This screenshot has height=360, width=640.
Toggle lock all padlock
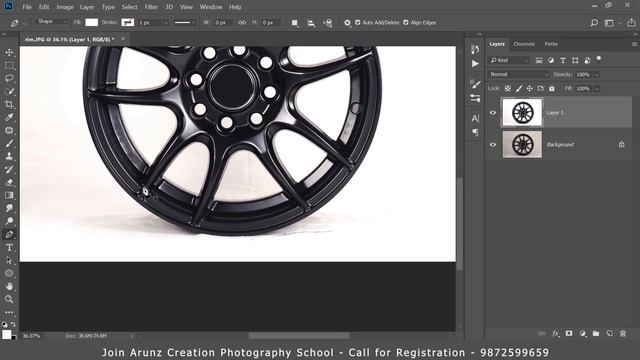[x=552, y=88]
